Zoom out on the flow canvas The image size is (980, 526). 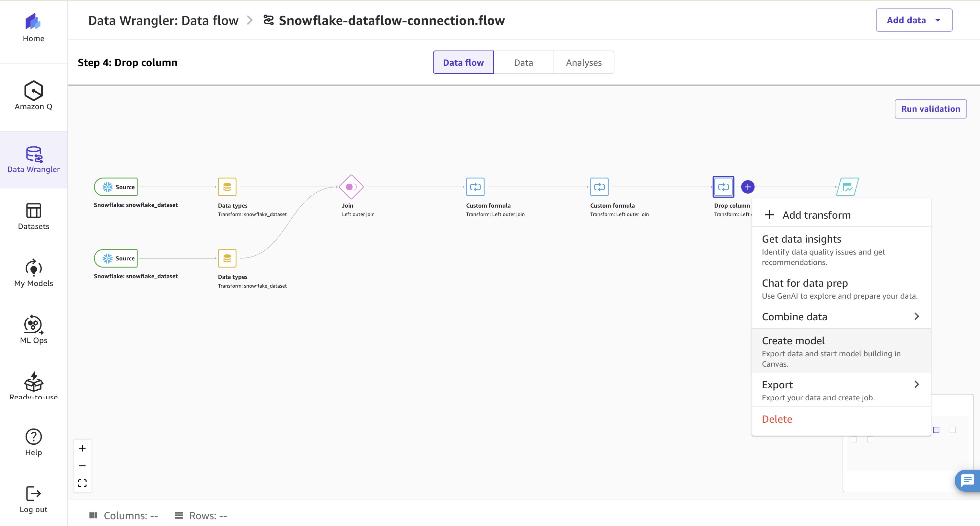pyautogui.click(x=82, y=466)
